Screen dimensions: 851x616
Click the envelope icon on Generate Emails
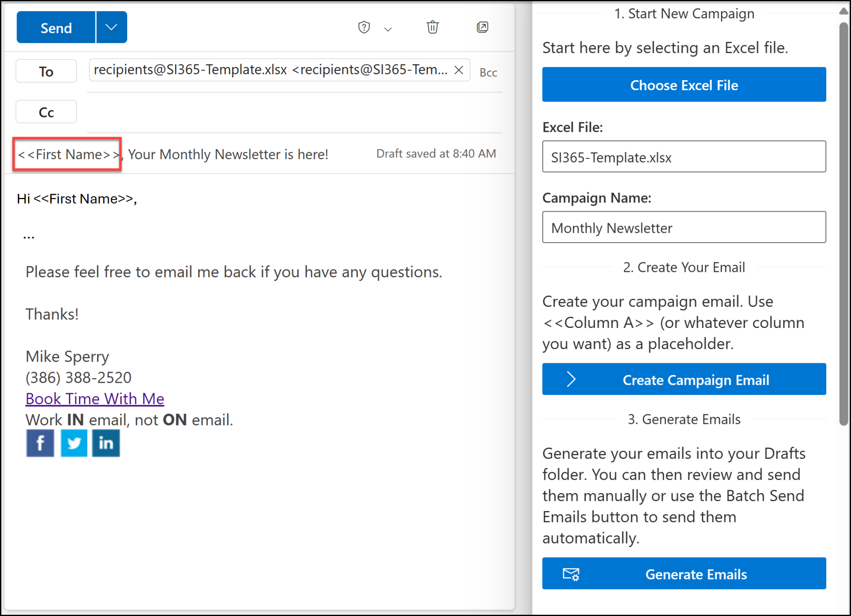[571, 574]
